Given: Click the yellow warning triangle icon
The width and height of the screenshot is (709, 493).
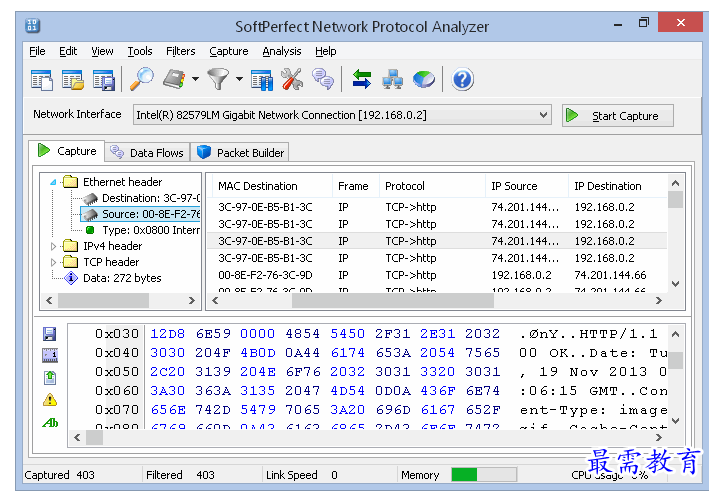Looking at the screenshot, I should click(50, 399).
